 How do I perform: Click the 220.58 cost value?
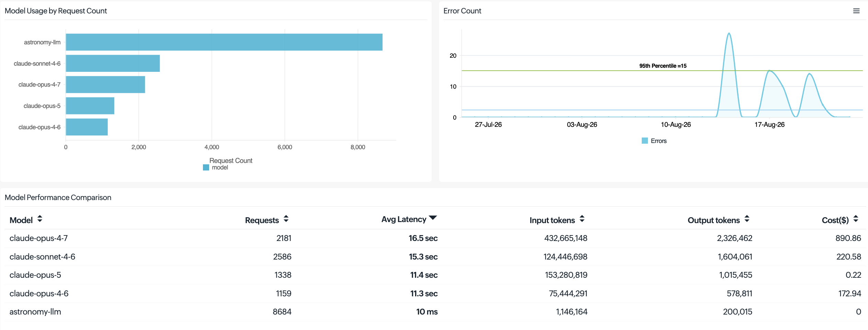coord(848,257)
